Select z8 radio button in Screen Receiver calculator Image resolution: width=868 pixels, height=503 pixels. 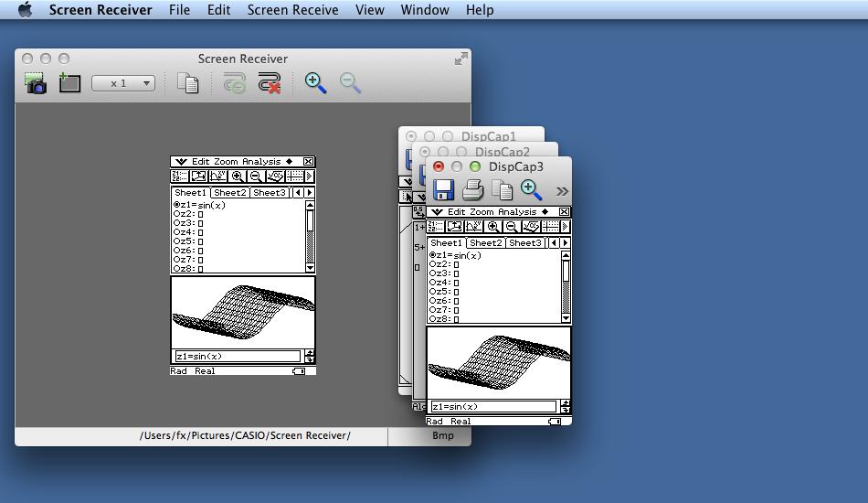click(x=176, y=269)
